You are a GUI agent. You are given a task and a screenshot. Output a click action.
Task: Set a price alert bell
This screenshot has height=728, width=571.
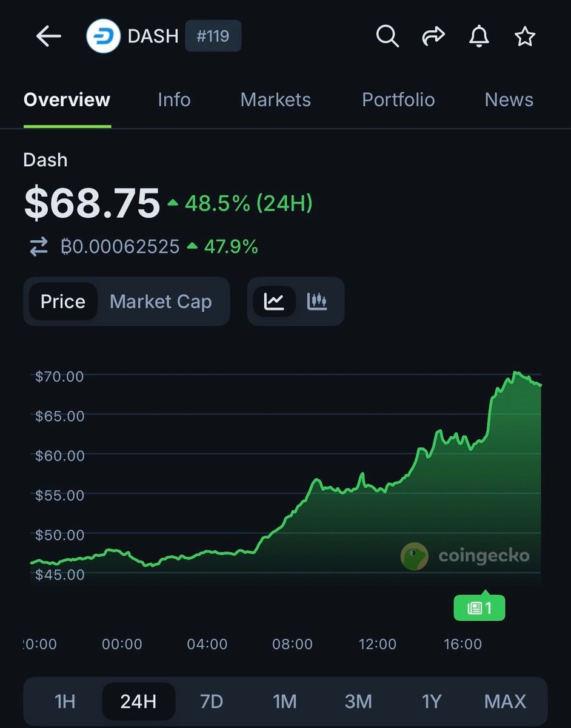coord(479,37)
